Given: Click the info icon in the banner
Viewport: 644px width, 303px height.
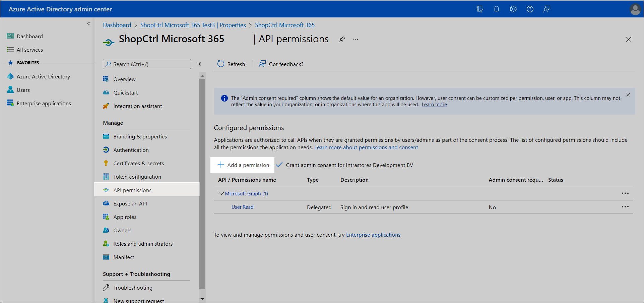Looking at the screenshot, I should click(x=224, y=98).
